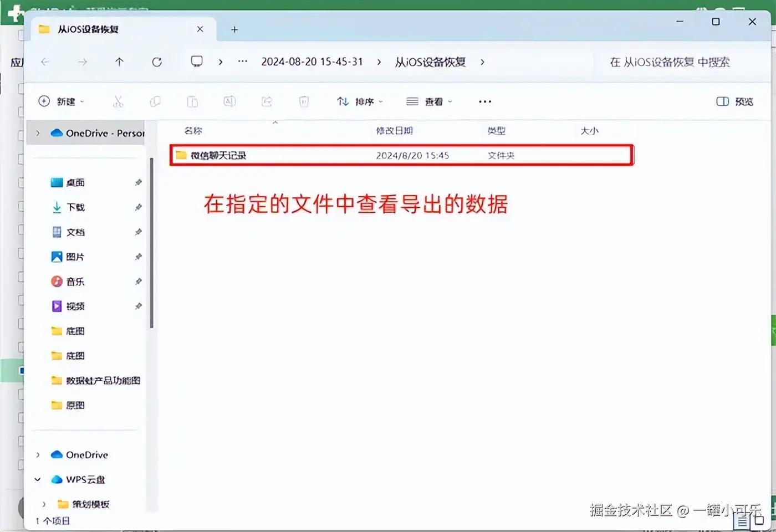Click the This PC monitor icon in address bar
This screenshot has height=532, width=776.
(x=197, y=62)
